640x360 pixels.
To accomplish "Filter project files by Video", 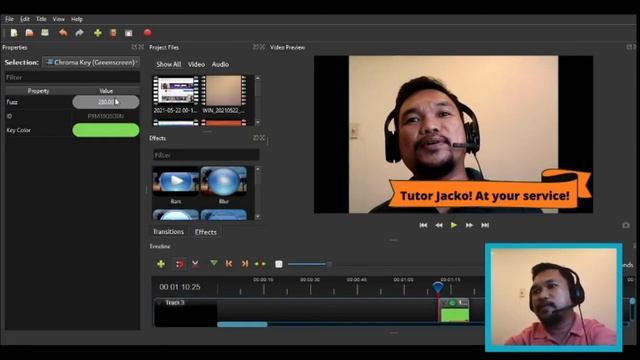I will pyautogui.click(x=196, y=64).
